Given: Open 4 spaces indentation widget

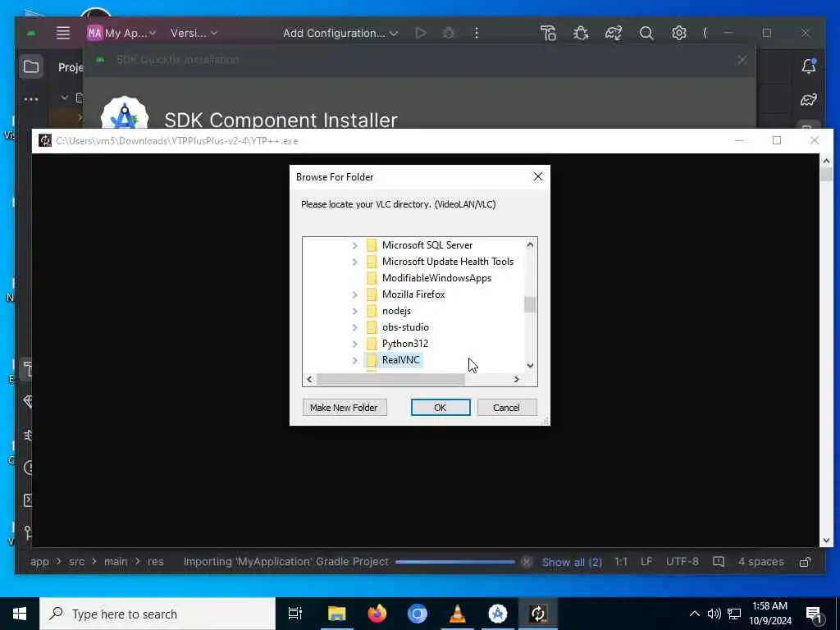Looking at the screenshot, I should [x=760, y=561].
